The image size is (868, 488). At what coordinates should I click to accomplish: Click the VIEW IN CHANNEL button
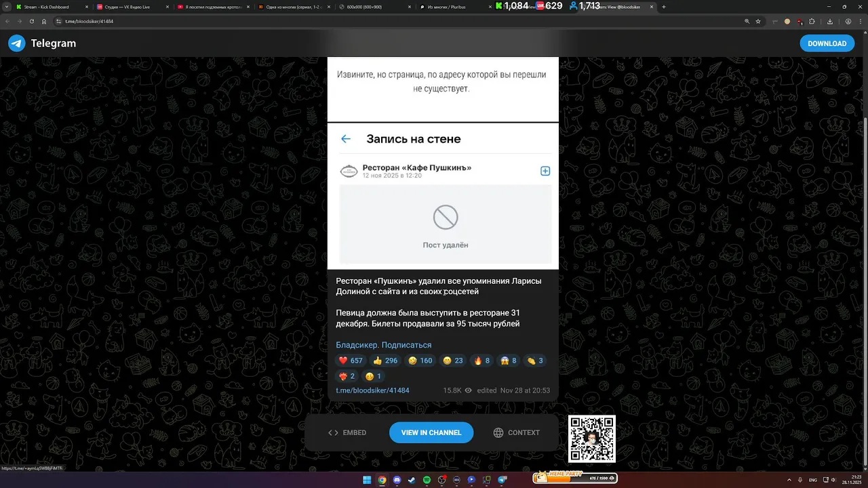(x=431, y=432)
